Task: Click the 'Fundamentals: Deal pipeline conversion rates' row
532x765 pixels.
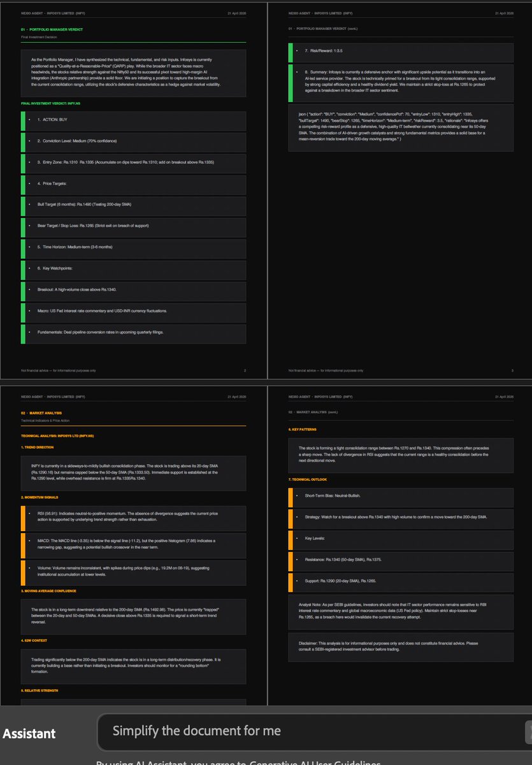Action: 133,333
